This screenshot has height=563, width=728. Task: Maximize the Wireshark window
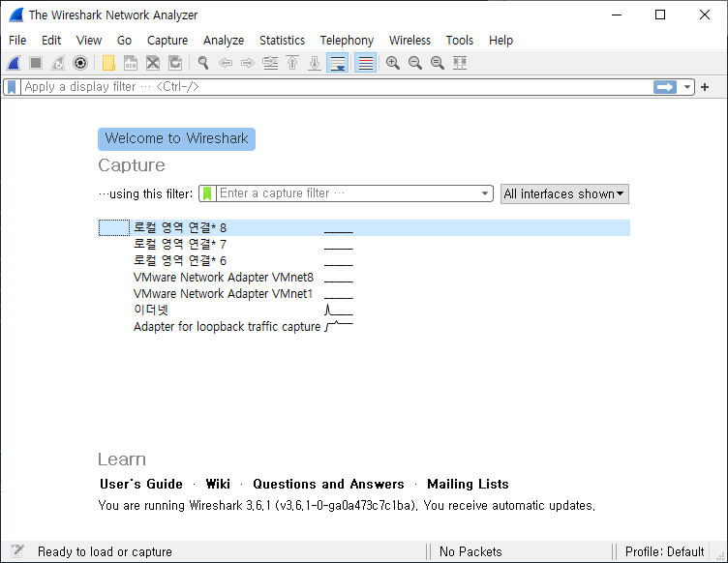coord(660,15)
